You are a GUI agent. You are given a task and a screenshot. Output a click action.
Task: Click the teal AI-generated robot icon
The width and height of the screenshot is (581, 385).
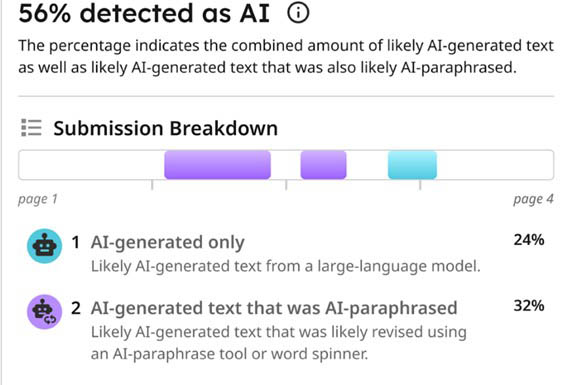(x=44, y=246)
